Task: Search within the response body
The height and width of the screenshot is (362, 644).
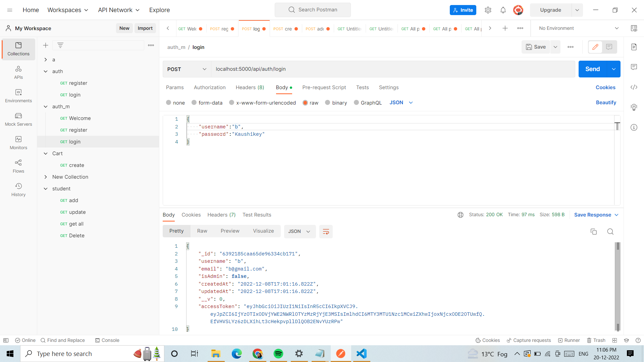Action: (x=610, y=232)
